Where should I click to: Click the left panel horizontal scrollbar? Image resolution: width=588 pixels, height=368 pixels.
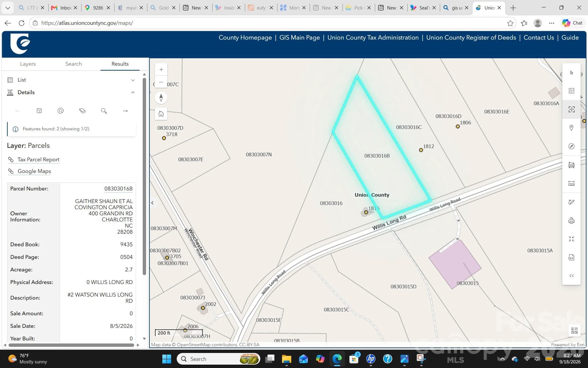coord(71,345)
